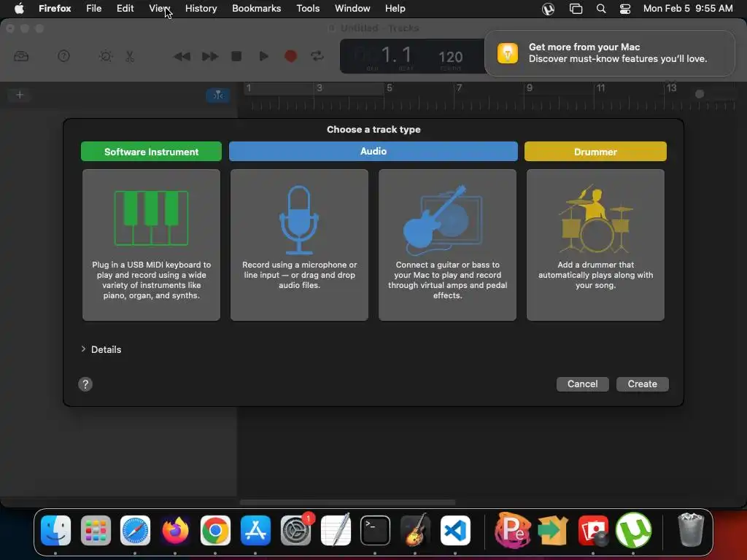This screenshot has width=747, height=560.
Task: Select the Drummer drum kit card
Action: 595,245
